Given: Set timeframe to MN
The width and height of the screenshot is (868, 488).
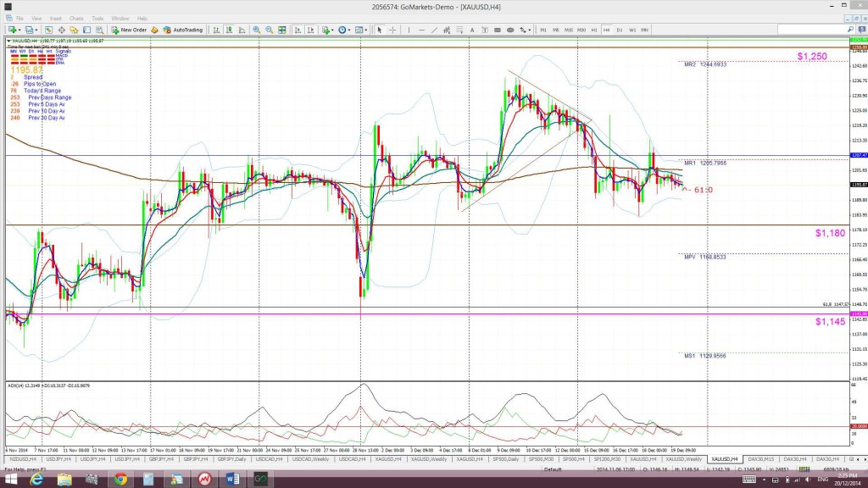Looking at the screenshot, I should point(645,30).
